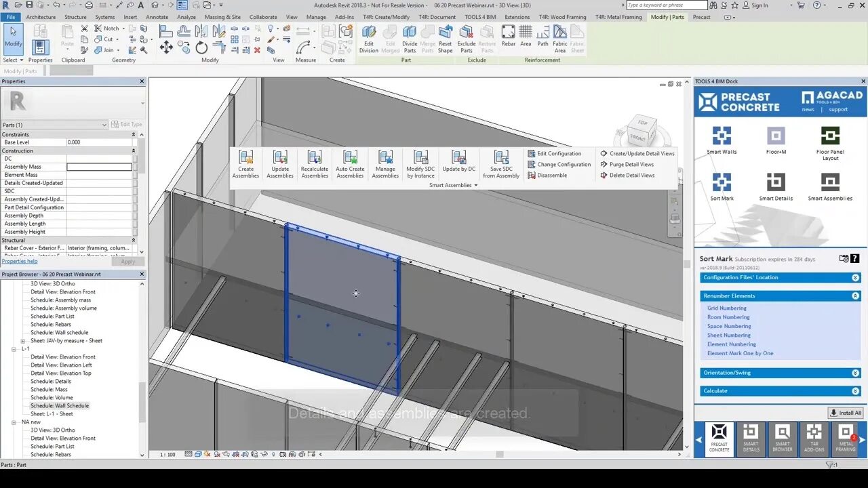
Task: Open Smart Walls in dock
Action: click(x=722, y=140)
